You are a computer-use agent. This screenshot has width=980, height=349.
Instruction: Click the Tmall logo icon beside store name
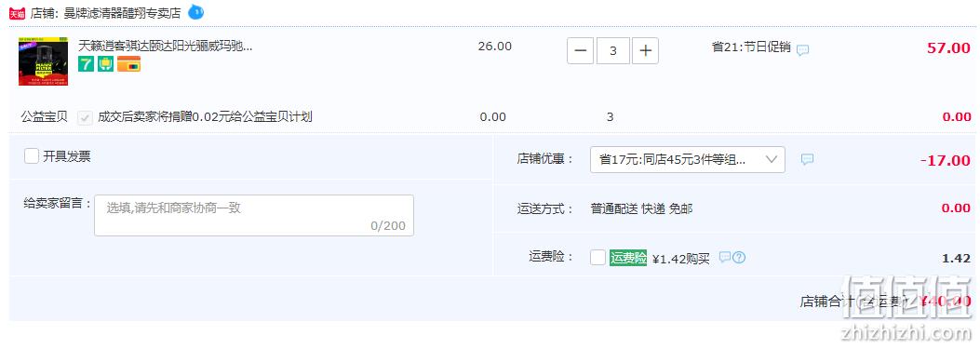(x=17, y=12)
